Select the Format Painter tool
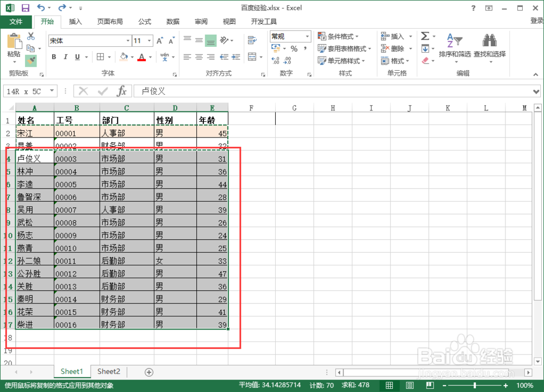The height and width of the screenshot is (392, 544). (32, 61)
